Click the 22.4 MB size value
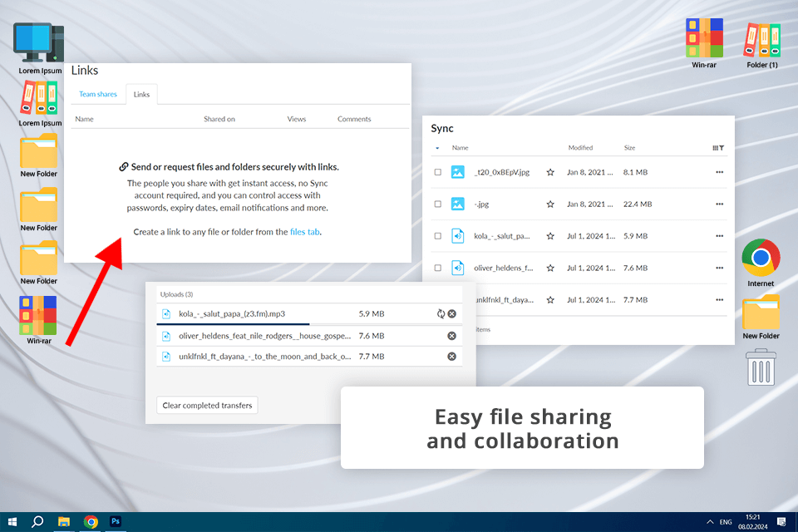The height and width of the screenshot is (532, 798). (638, 204)
